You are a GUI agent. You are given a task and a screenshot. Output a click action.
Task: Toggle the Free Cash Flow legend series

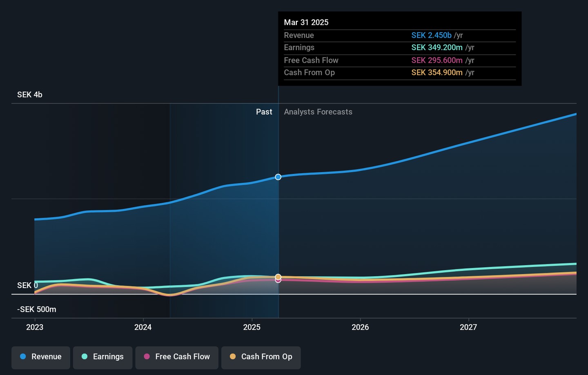[x=177, y=357]
